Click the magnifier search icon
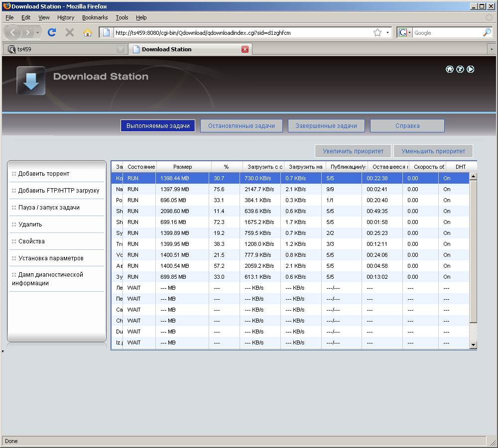This screenshot has width=498, height=448. point(487,32)
